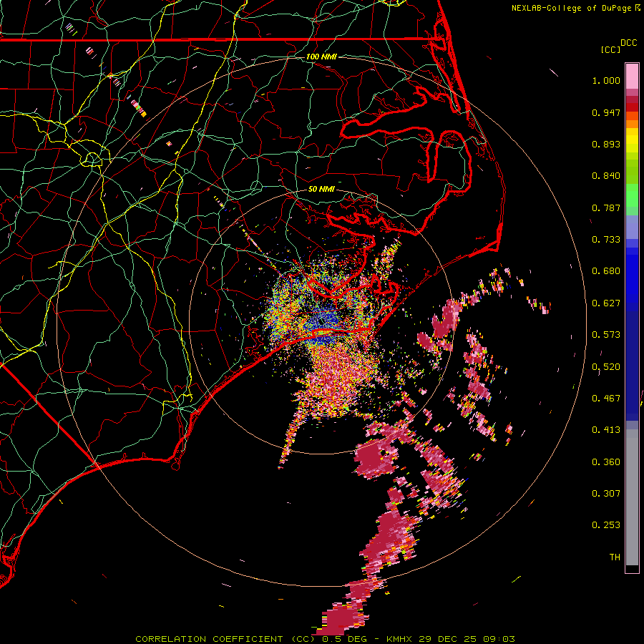Click the KMHX radar site identifier
Screen dimensions: 644x644
[401, 639]
